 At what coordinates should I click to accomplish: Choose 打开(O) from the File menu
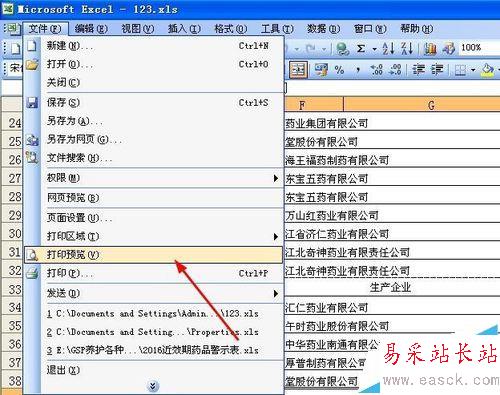153,64
